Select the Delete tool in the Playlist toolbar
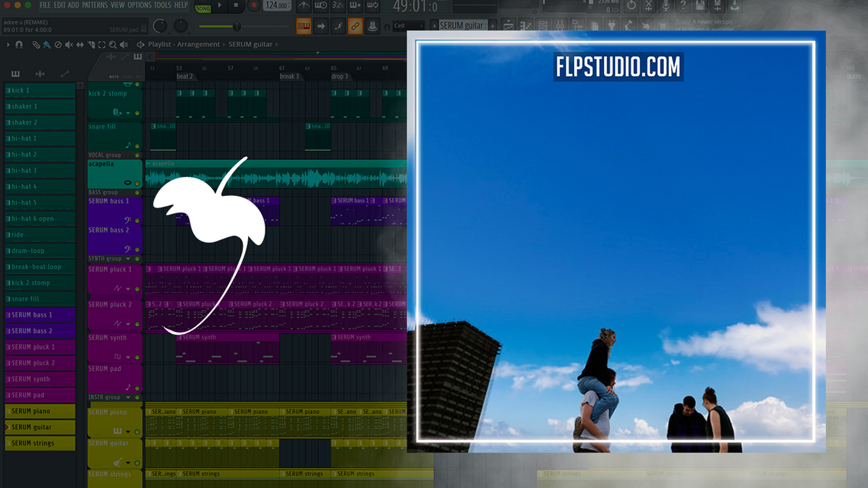Image resolution: width=868 pixels, height=488 pixels. [x=57, y=44]
